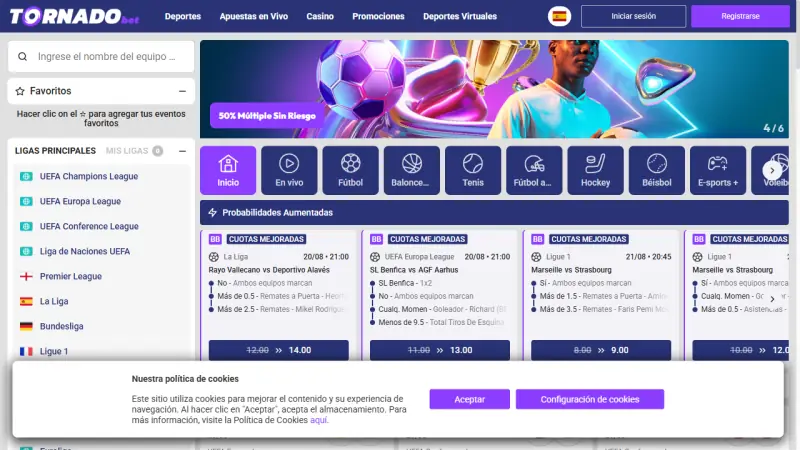Select boosted odds 13.00 for SL Benfica
Image resolution: width=800 pixels, height=450 pixels.
point(440,350)
